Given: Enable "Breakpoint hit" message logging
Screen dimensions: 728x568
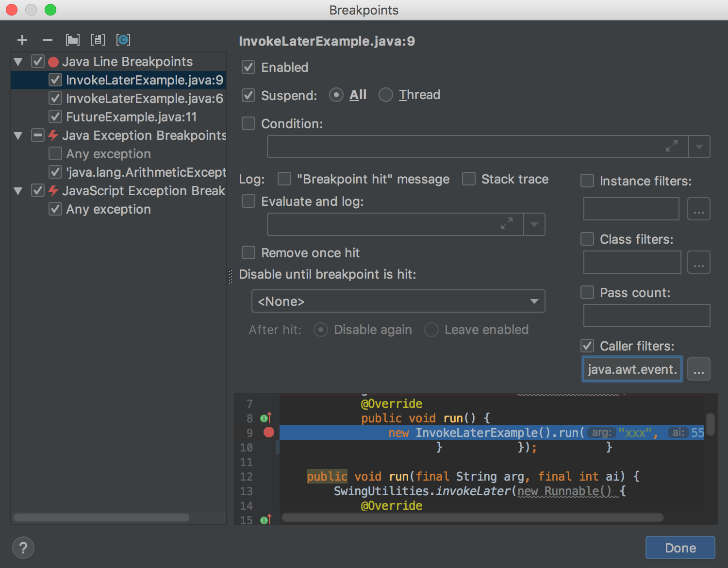Looking at the screenshot, I should tap(284, 179).
